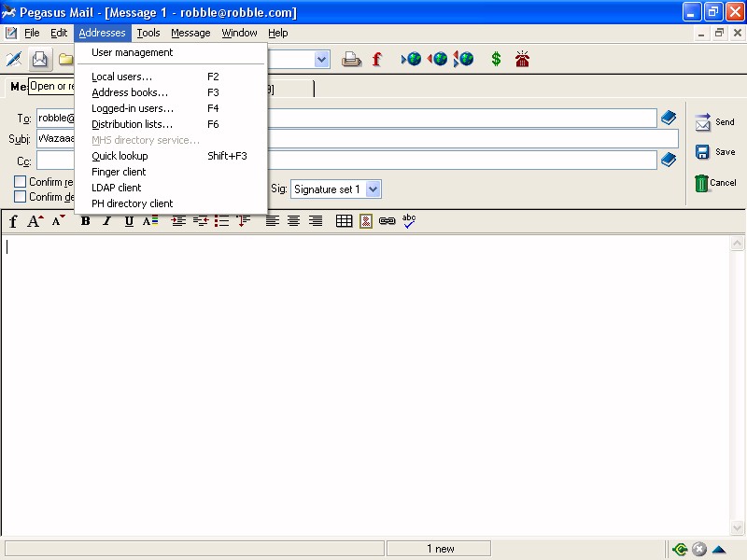Select Local users... menu entry

[x=171, y=77]
